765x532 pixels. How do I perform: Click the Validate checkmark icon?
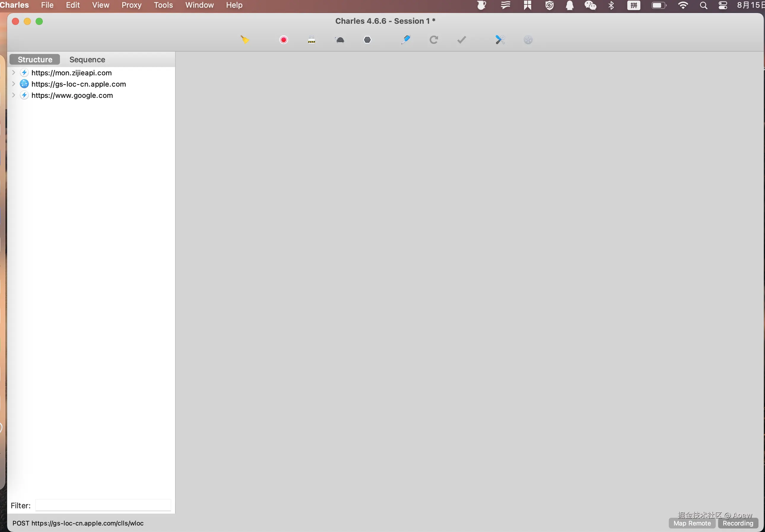coord(461,40)
